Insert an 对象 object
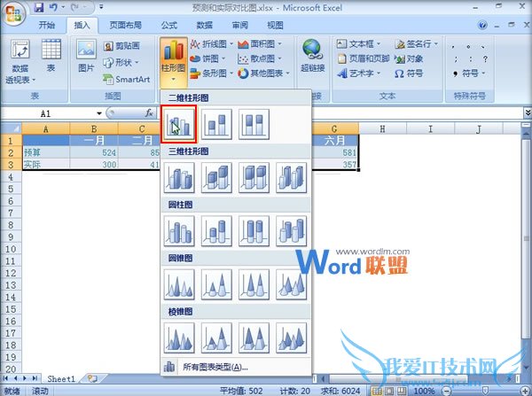 pyautogui.click(x=409, y=58)
